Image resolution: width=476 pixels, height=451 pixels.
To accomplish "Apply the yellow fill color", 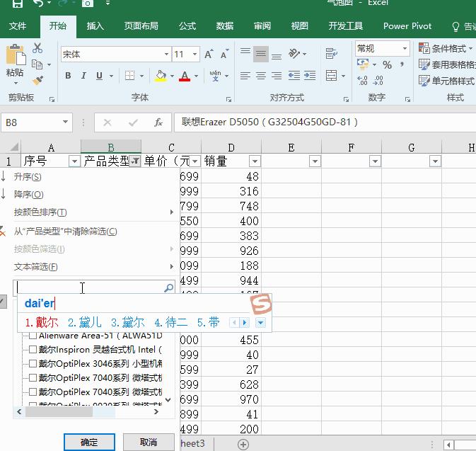I will (161, 76).
